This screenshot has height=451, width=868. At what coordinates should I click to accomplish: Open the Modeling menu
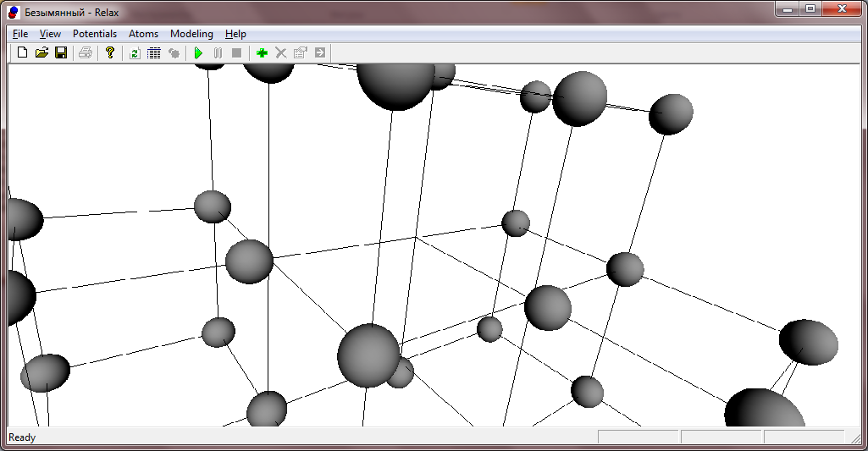[191, 34]
